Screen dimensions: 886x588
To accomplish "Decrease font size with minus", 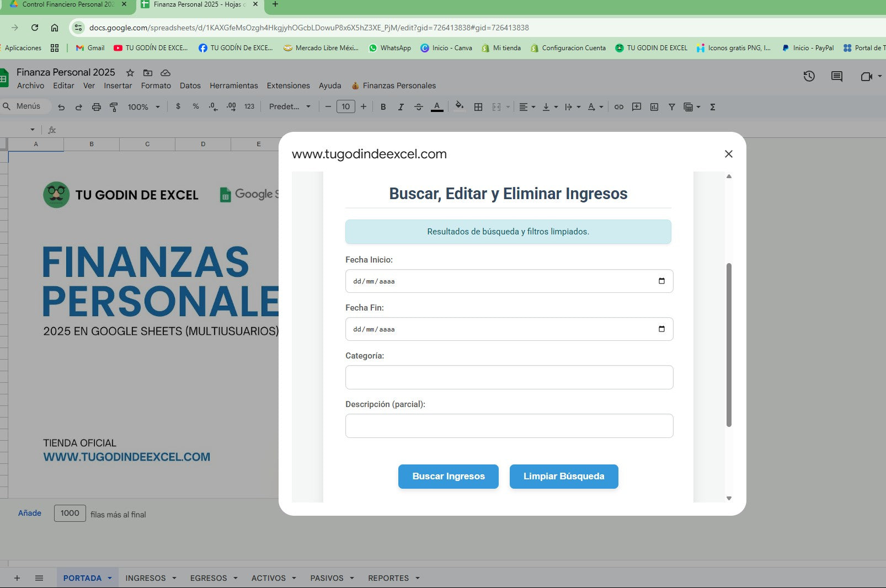I will tap(328, 106).
